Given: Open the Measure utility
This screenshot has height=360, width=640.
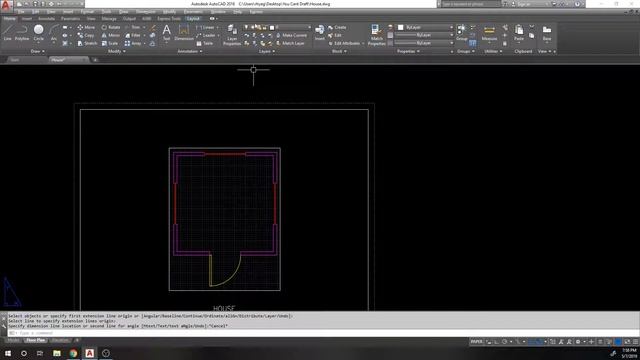Looking at the screenshot, I should pyautogui.click(x=489, y=33).
